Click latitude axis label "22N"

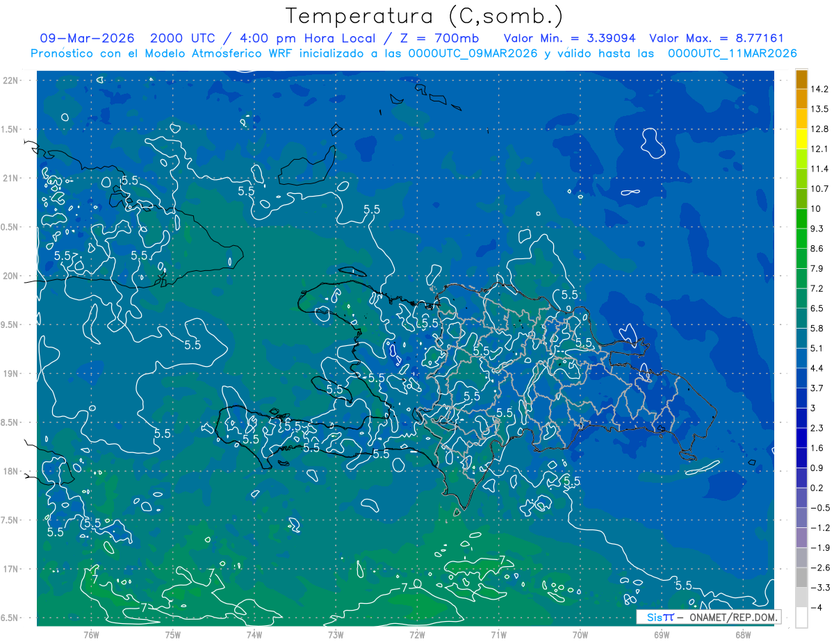tap(10, 81)
